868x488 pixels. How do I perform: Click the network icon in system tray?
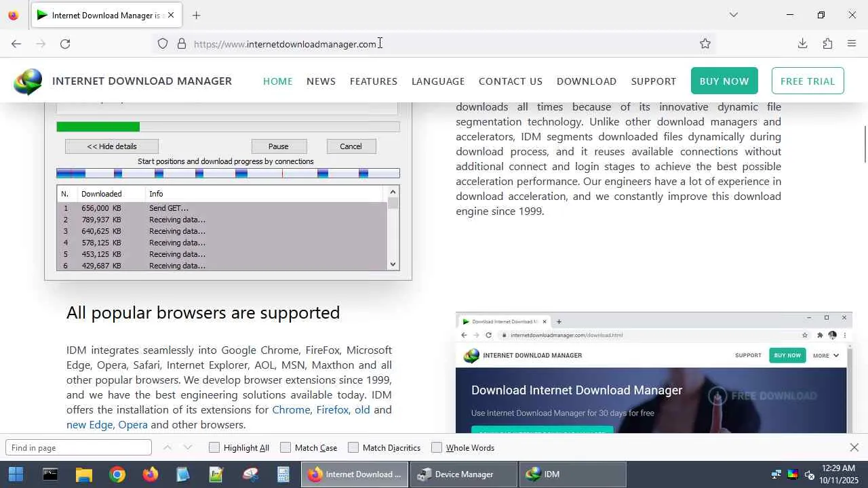(776, 474)
